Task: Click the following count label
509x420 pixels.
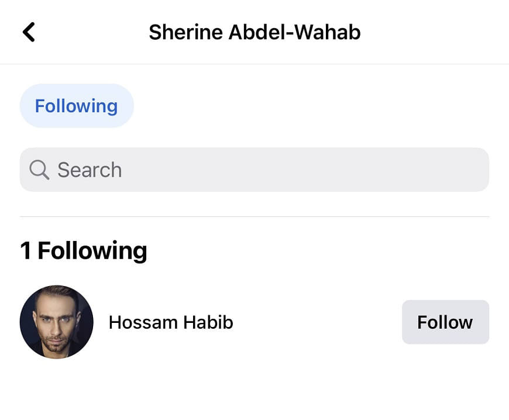Action: tap(84, 251)
